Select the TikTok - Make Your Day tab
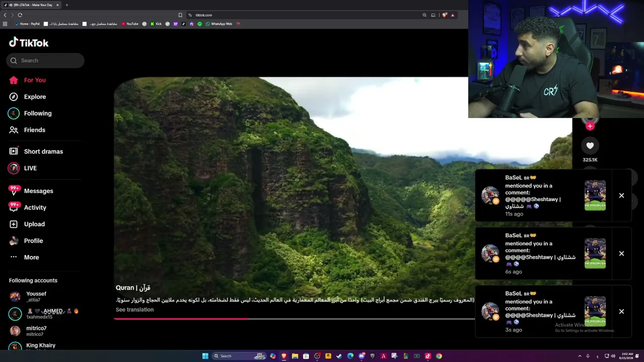The width and height of the screenshot is (644, 362). (32, 5)
